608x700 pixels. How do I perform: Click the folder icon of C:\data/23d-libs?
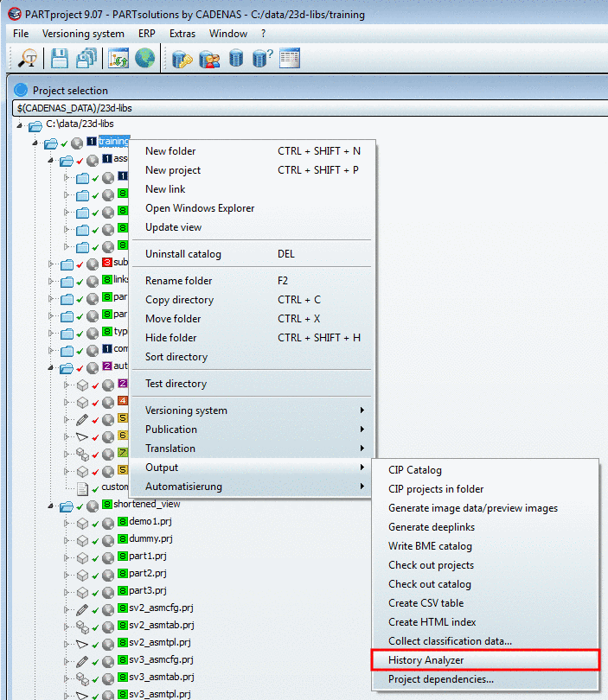[35, 126]
